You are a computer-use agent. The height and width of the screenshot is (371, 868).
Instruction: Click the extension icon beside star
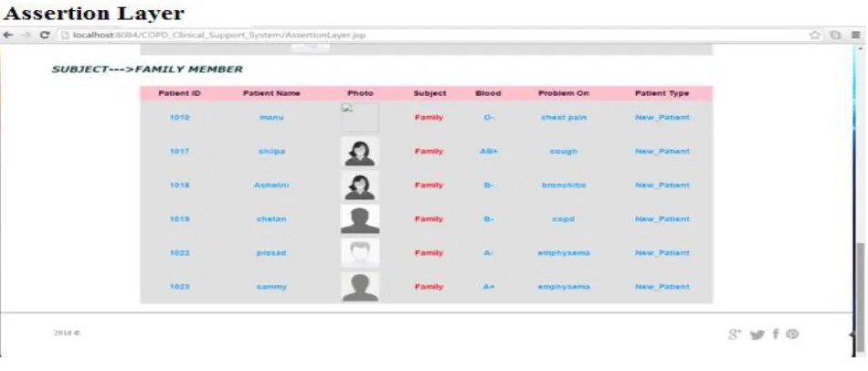835,35
